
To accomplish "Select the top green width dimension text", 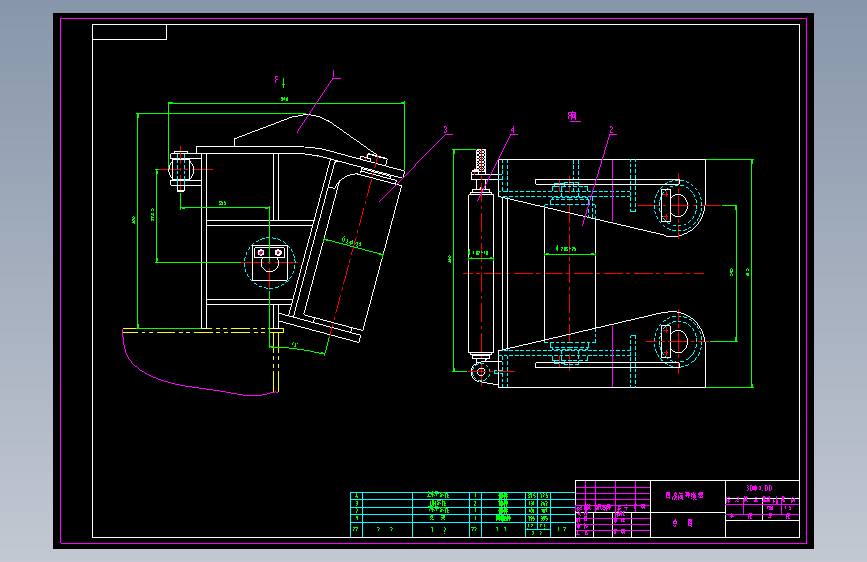I will (x=285, y=100).
